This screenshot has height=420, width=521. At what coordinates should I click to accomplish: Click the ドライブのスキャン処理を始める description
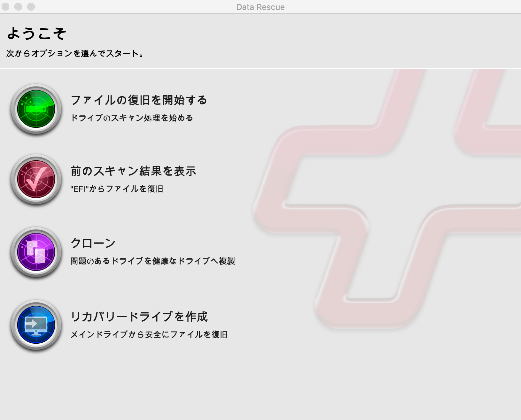coord(131,118)
